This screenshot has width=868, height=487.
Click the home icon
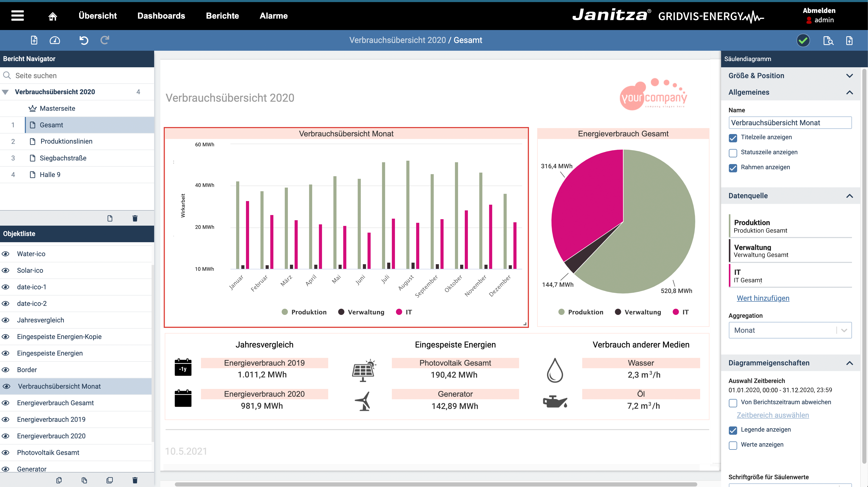tap(53, 16)
